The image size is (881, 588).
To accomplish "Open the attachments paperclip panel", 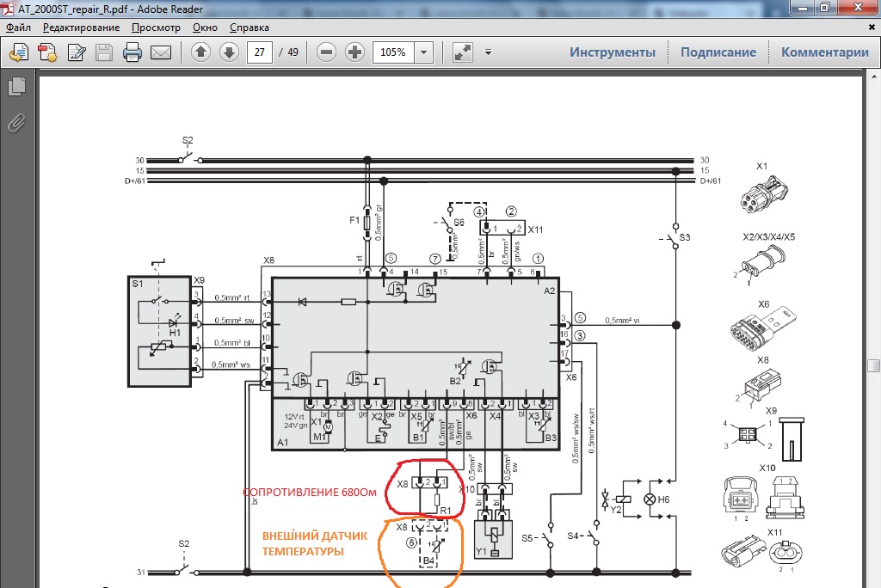I will coord(17,122).
